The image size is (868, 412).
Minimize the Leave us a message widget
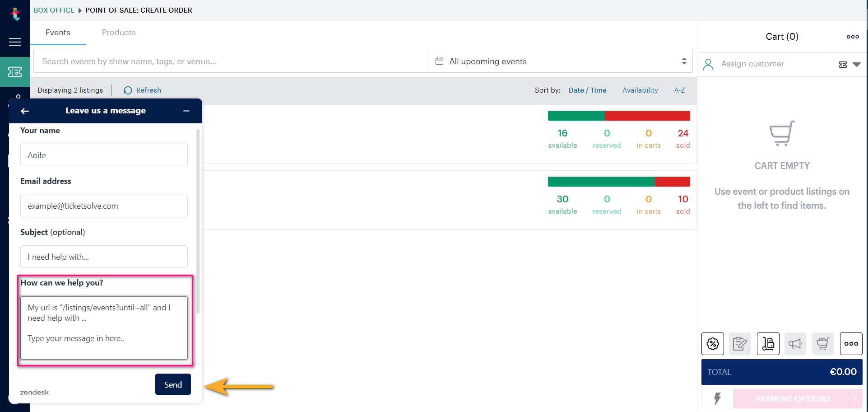tap(186, 111)
